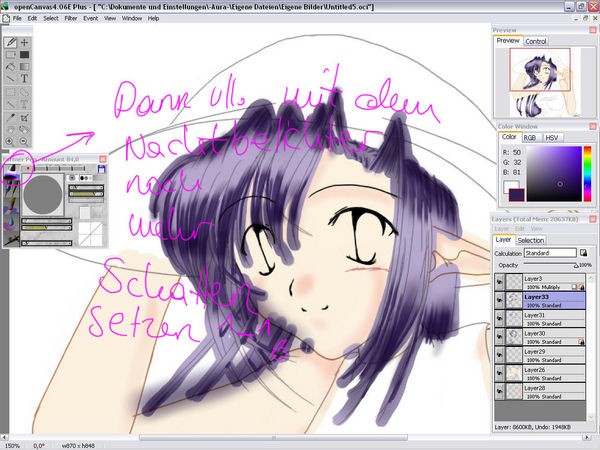Click the Zoom In magnifier tool
Viewport: 600px width, 450px height.
pos(10,142)
